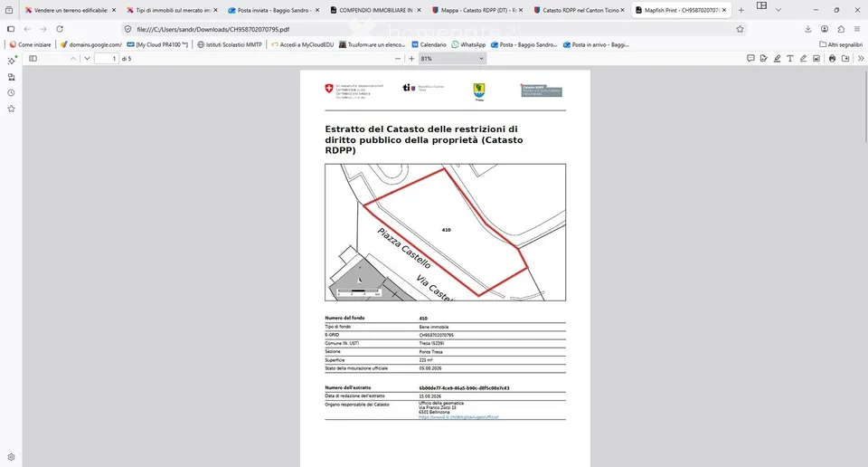Viewport: 868px width, 467px height.
Task: Open the Accedi a MyCloudEDU bookmark
Action: click(302, 44)
